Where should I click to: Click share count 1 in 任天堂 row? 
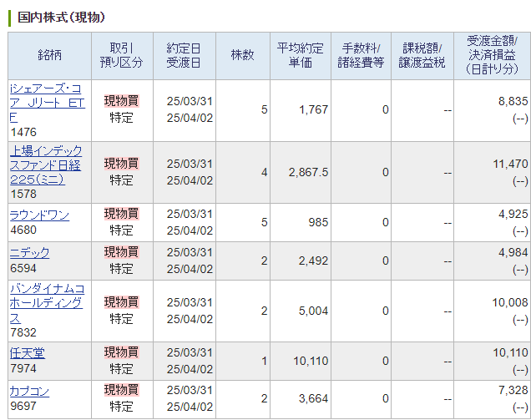pos(265,362)
